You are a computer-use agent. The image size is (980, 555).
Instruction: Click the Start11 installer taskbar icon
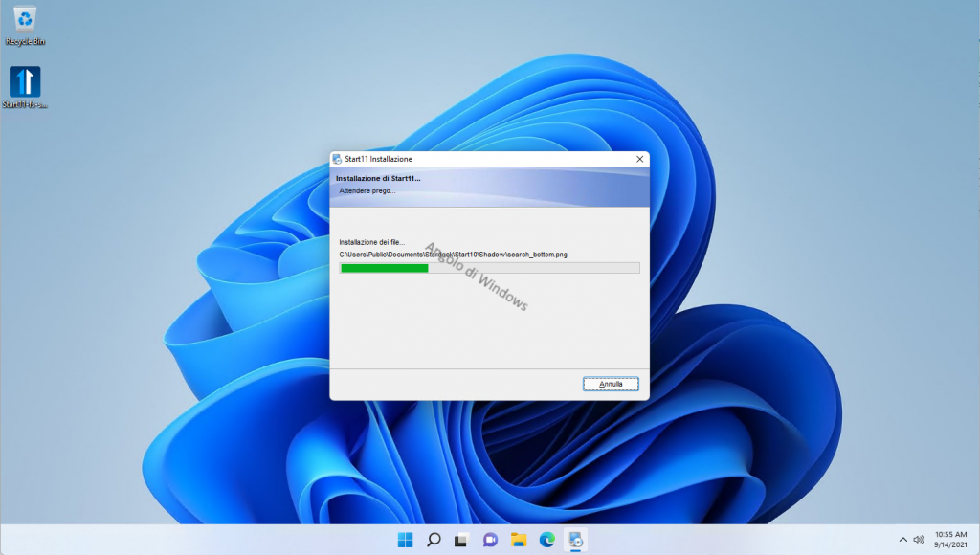point(575,540)
